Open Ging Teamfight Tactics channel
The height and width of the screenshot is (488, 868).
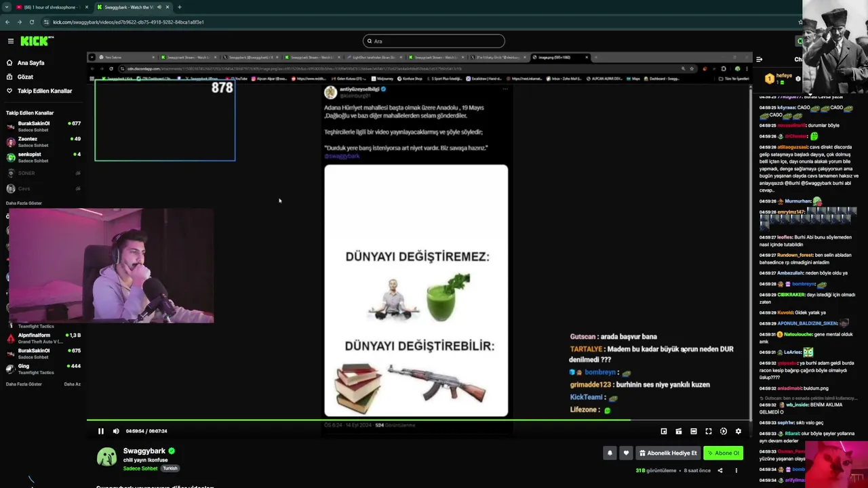point(43,369)
